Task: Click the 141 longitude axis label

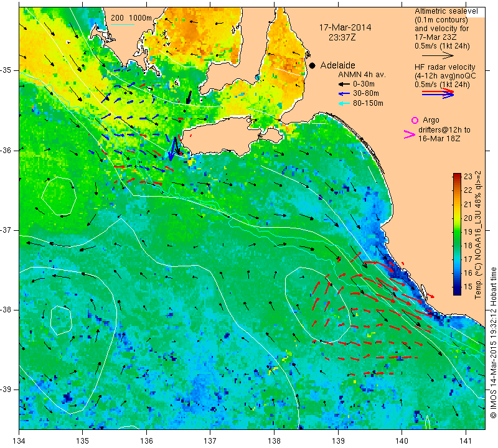Action: point(466,441)
